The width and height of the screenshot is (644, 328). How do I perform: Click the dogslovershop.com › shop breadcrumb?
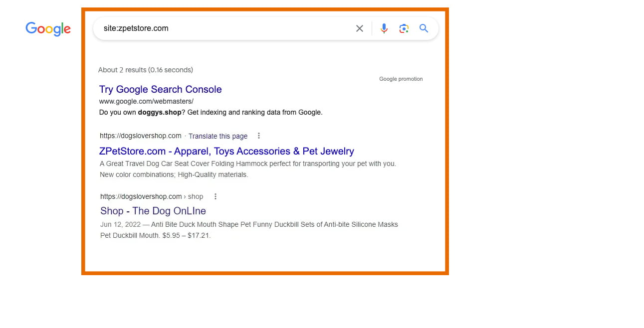pyautogui.click(x=152, y=196)
